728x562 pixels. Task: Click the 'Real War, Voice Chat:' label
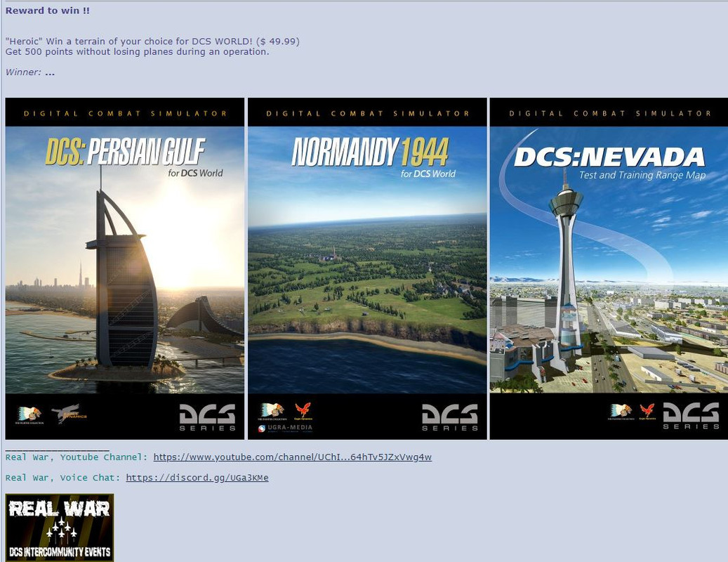click(62, 478)
